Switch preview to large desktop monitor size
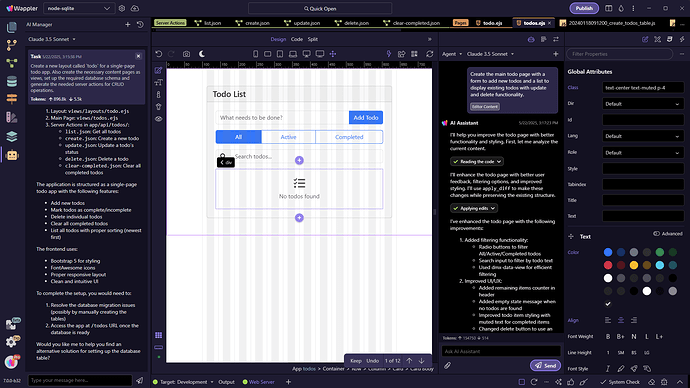Screen dimensions: 690x388 pos(320,54)
